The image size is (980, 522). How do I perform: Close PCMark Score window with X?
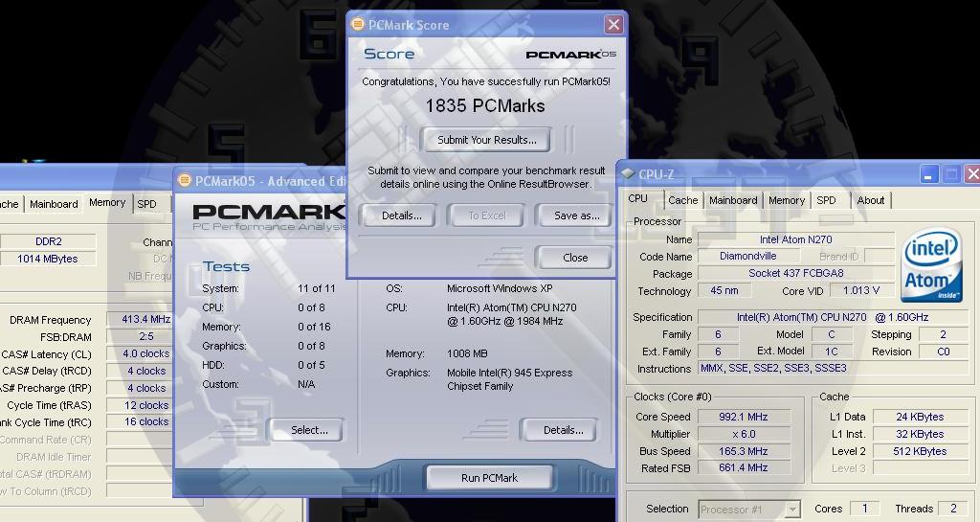(x=613, y=24)
